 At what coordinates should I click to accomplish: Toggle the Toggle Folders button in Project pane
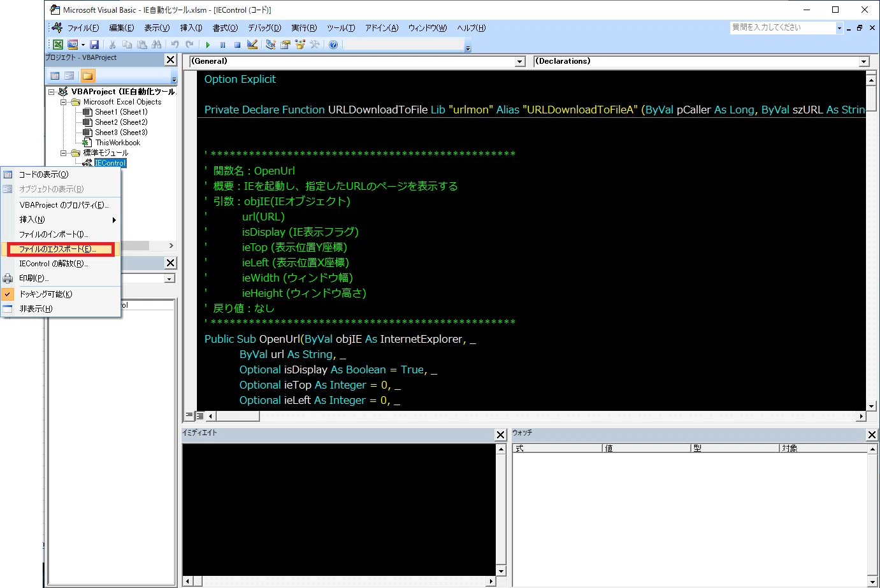click(x=88, y=76)
